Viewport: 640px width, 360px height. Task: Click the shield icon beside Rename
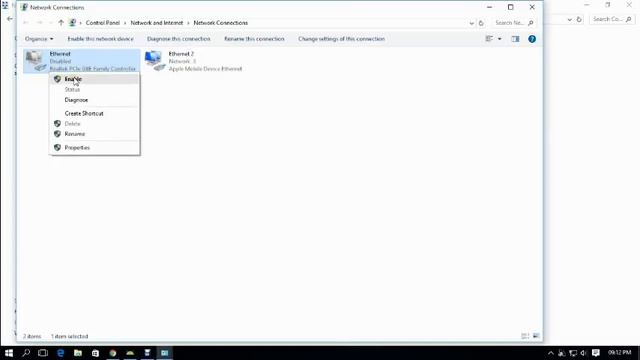pyautogui.click(x=58, y=134)
